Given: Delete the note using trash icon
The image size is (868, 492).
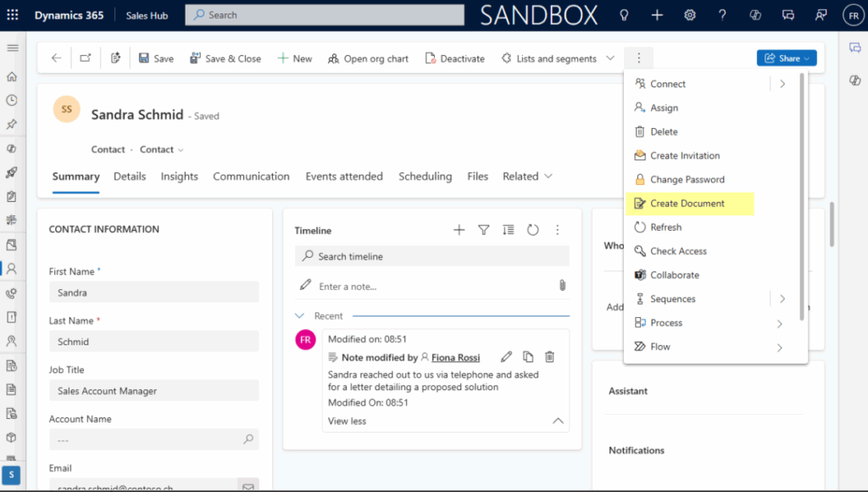Looking at the screenshot, I should 549,357.
